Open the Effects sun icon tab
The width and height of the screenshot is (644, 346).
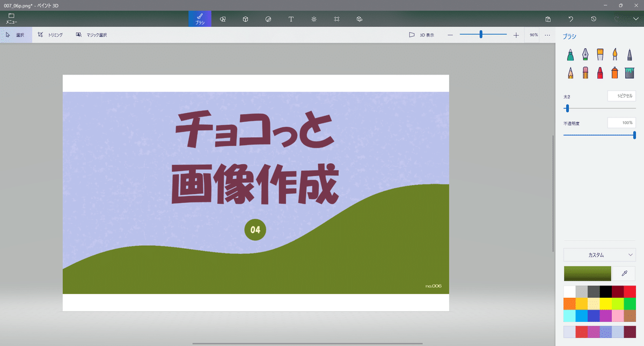[314, 19]
